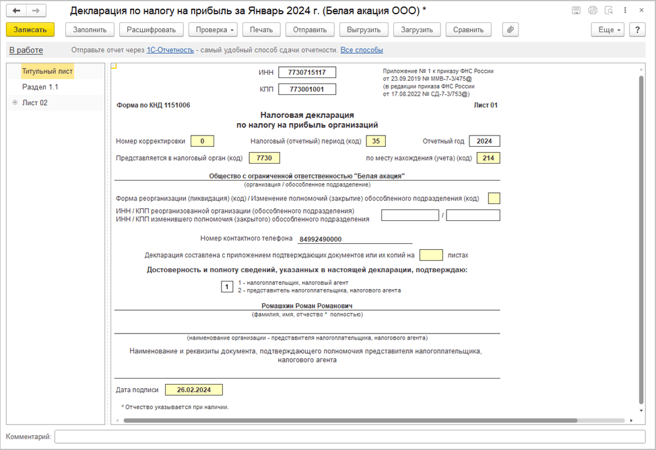The width and height of the screenshot is (656, 450).
Task: Click the print icon in title bar
Action: (592, 10)
